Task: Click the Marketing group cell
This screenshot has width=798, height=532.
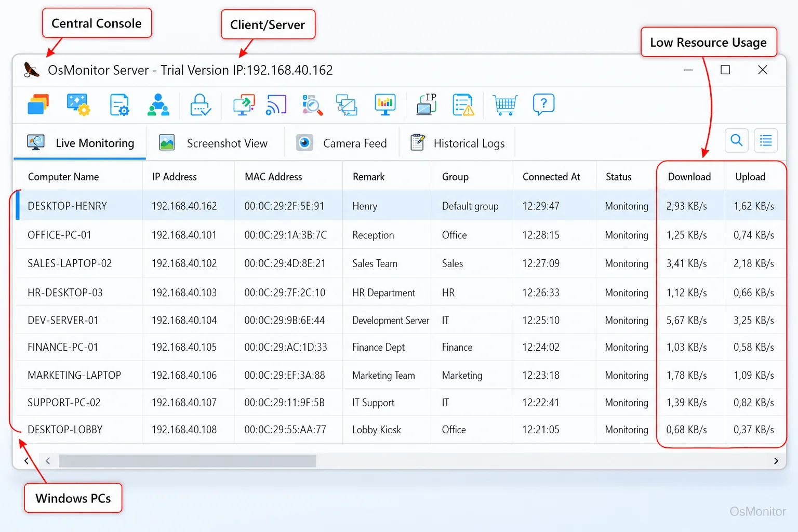Action: click(462, 375)
